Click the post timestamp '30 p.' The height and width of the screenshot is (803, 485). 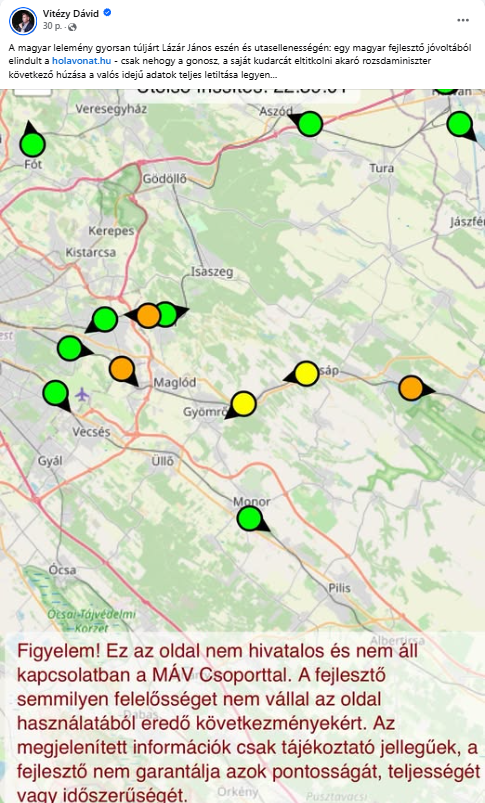52,26
